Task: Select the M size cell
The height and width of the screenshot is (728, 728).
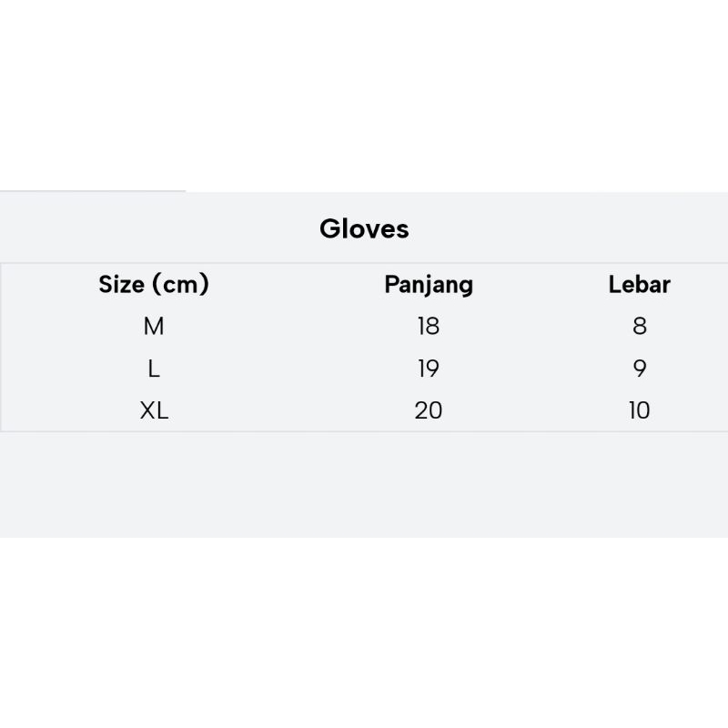Action: coord(154,326)
